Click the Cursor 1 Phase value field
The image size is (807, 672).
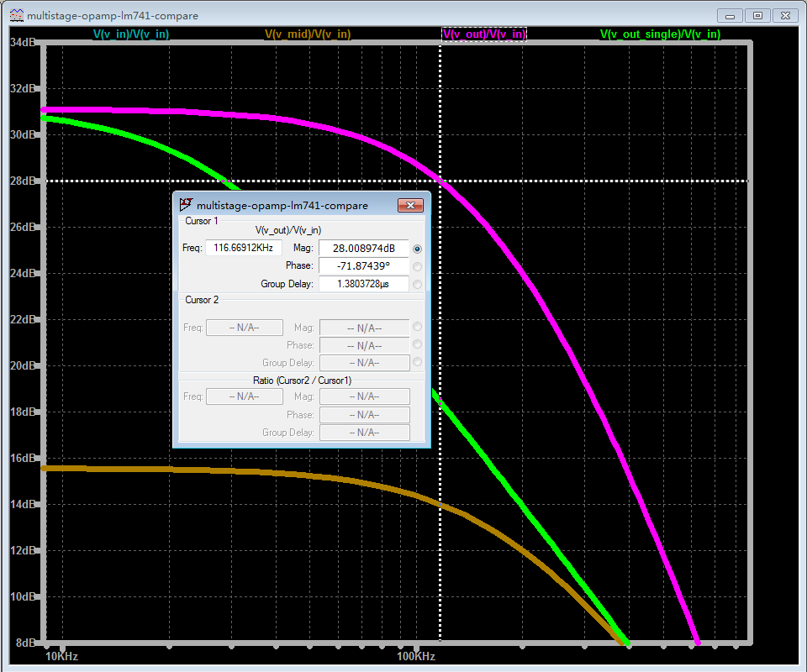pyautogui.click(x=363, y=266)
